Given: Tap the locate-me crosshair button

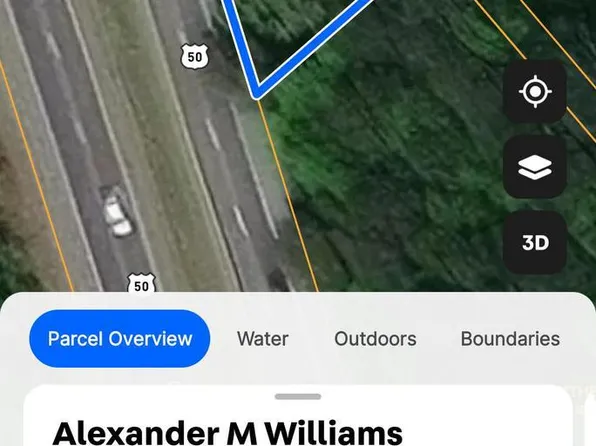Looking at the screenshot, I should pyautogui.click(x=535, y=91).
